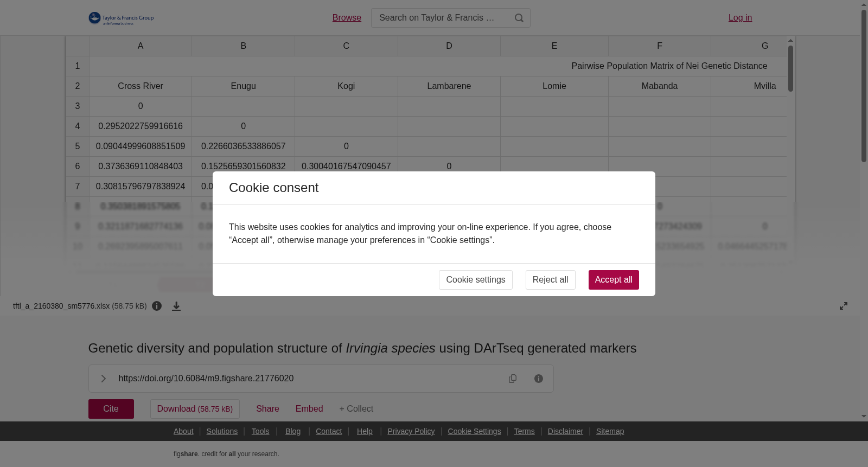This screenshot has width=868, height=467.
Task: Click cell 0.3736369110848403
Action: (x=141, y=166)
